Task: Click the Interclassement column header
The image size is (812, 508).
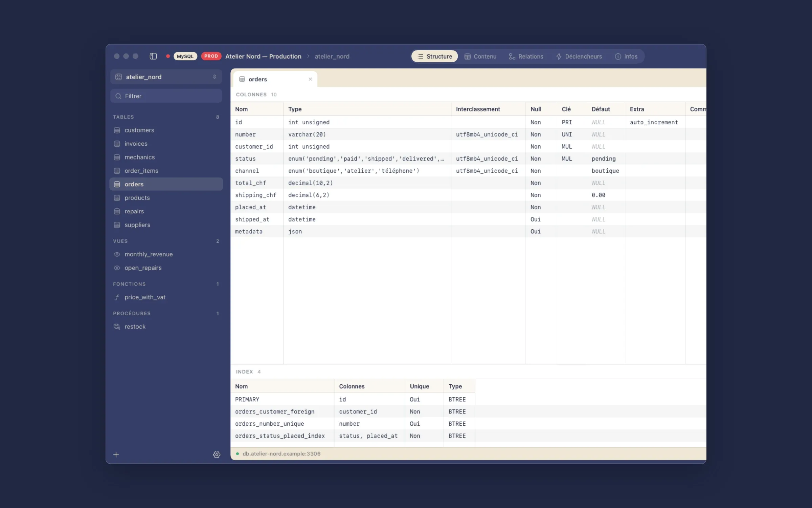Action: [x=488, y=109]
